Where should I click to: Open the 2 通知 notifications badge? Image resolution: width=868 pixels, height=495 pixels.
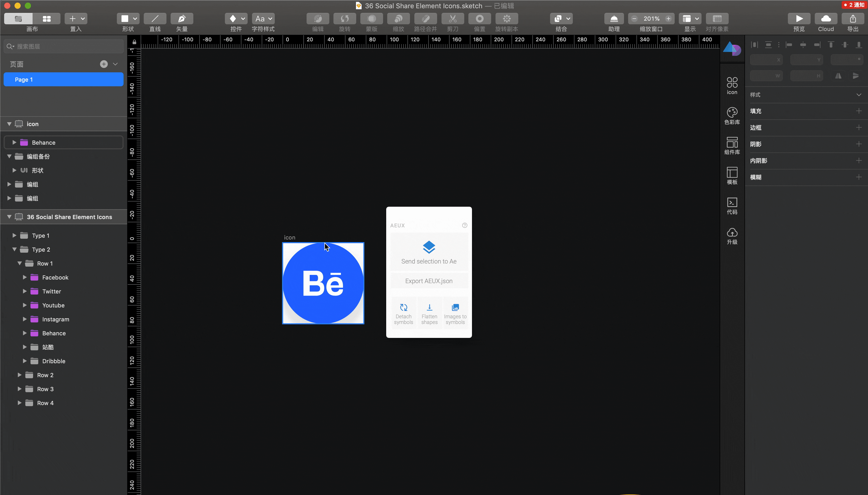pyautogui.click(x=854, y=5)
